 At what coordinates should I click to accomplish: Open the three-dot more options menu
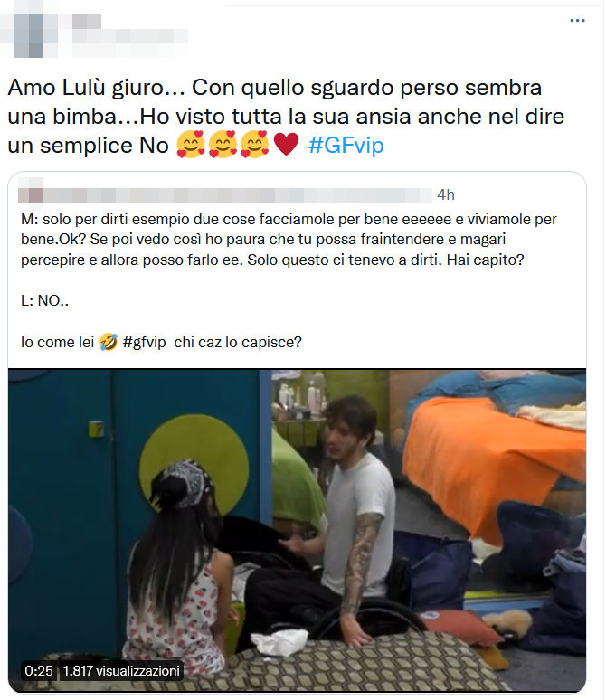[x=577, y=21]
